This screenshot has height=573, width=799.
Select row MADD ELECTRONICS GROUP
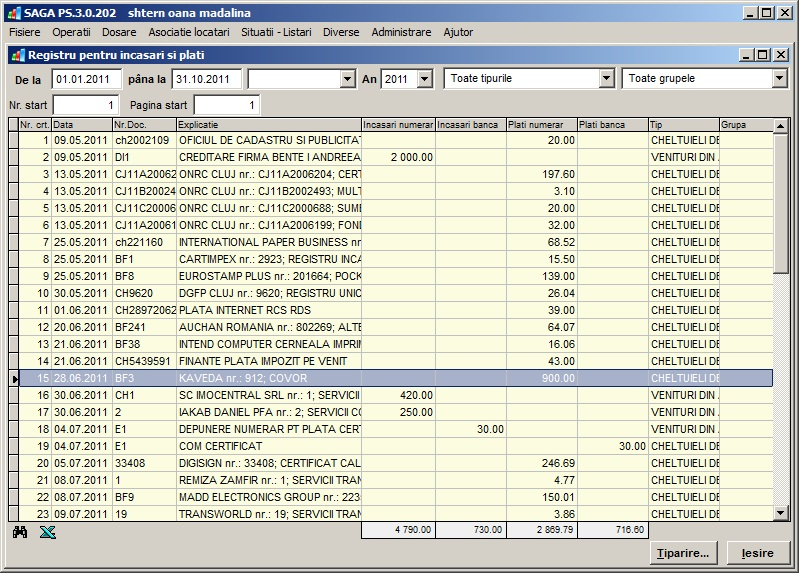pyautogui.click(x=396, y=497)
